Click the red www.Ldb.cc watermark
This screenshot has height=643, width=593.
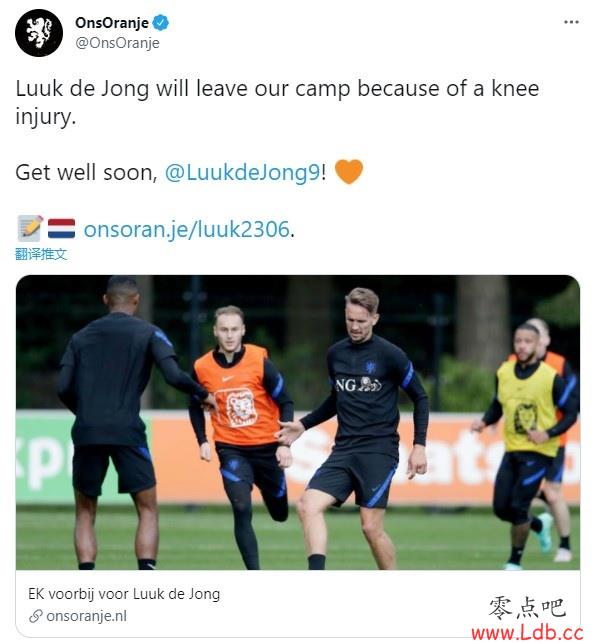(x=527, y=633)
